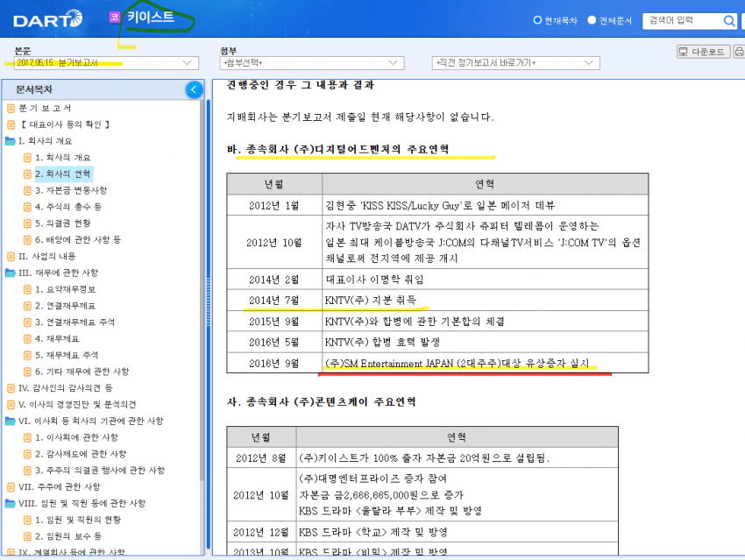The height and width of the screenshot is (560, 745).
Task: Open the 직전 정기보고서 바로가기 dropdown
Action: pos(516,63)
